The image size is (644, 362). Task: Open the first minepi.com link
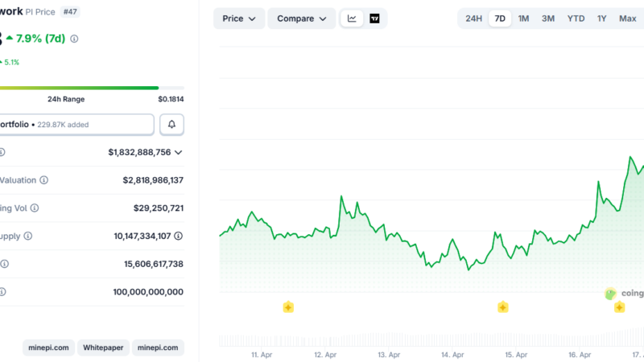(x=48, y=348)
